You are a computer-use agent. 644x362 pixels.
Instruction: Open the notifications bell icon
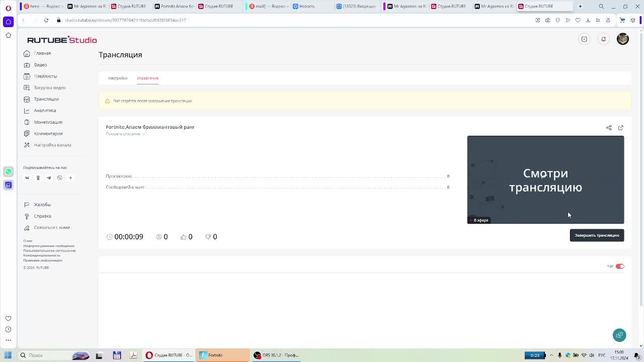(x=604, y=39)
